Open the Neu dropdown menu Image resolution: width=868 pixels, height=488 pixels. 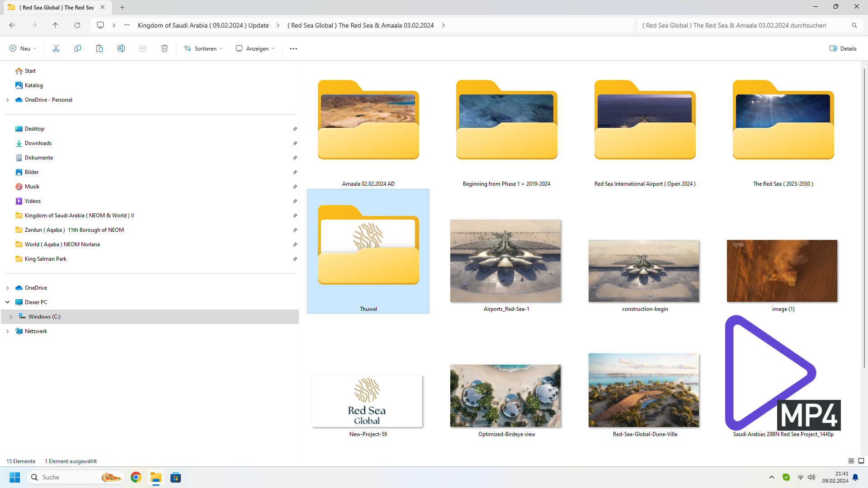(x=23, y=49)
